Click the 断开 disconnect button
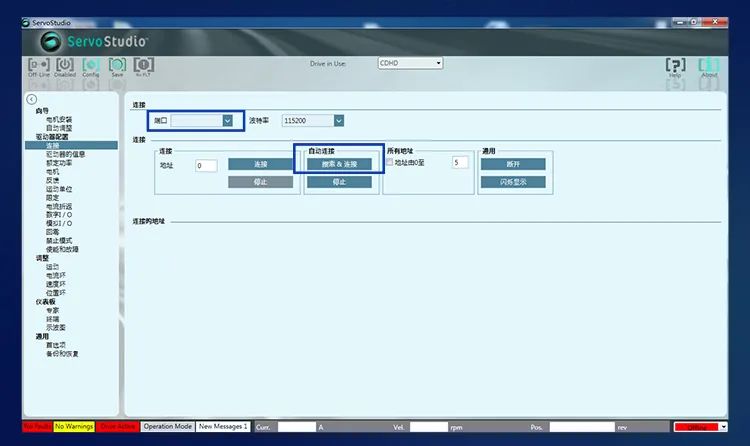Screen dimensions: 750x446 click(512, 164)
